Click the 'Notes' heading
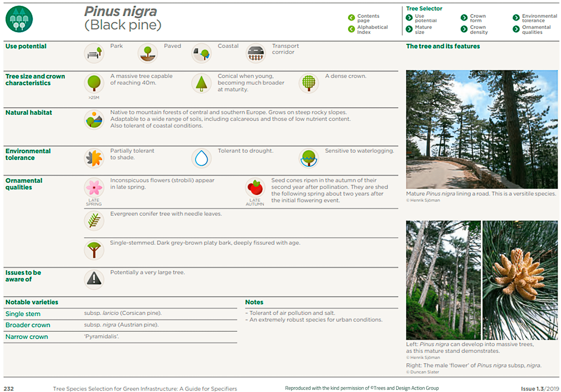The height and width of the screenshot is (392, 561). pyautogui.click(x=254, y=302)
